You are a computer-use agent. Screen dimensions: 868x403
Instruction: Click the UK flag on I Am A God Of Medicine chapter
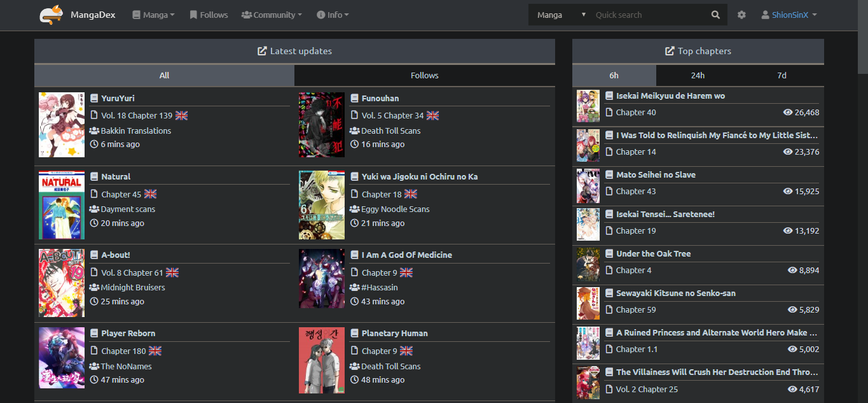point(406,272)
